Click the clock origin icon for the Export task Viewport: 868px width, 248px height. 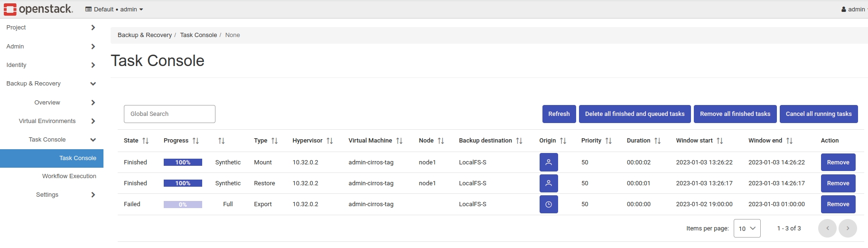pos(548,204)
